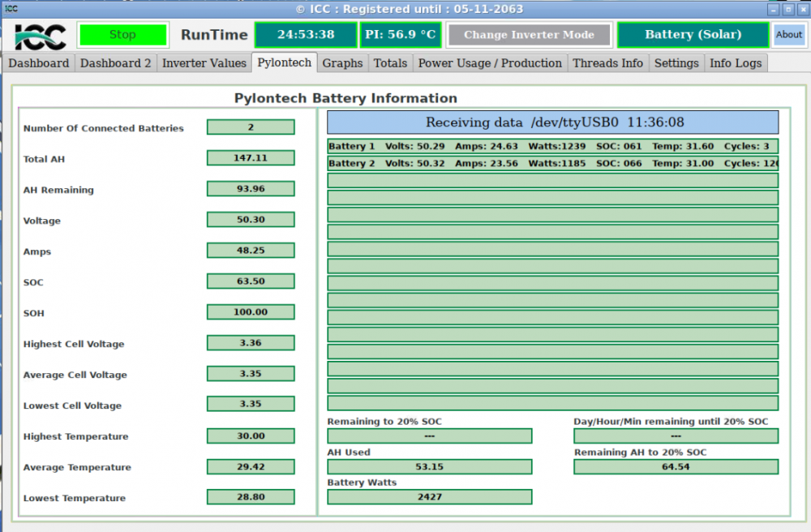Click the green Stop button

point(122,35)
